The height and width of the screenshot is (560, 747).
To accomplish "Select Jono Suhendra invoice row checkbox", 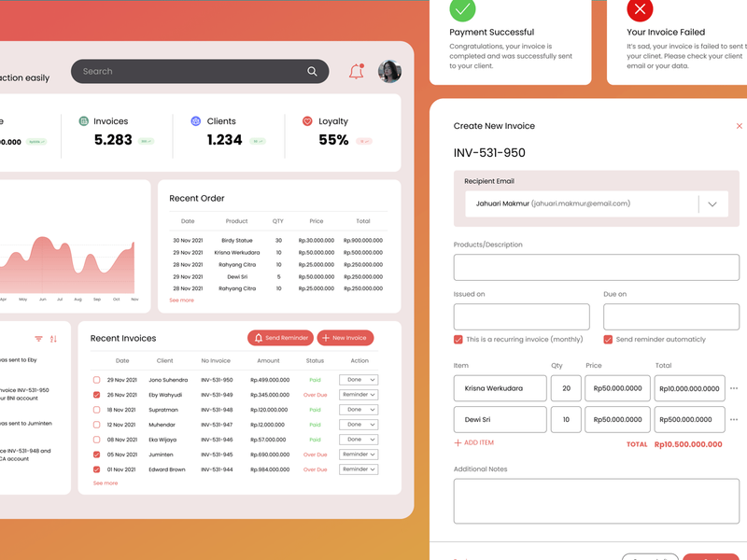I will 96,380.
